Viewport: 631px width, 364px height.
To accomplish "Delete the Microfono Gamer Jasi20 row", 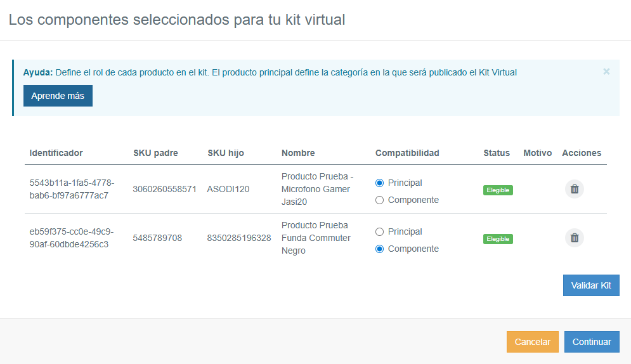I will pyautogui.click(x=574, y=189).
